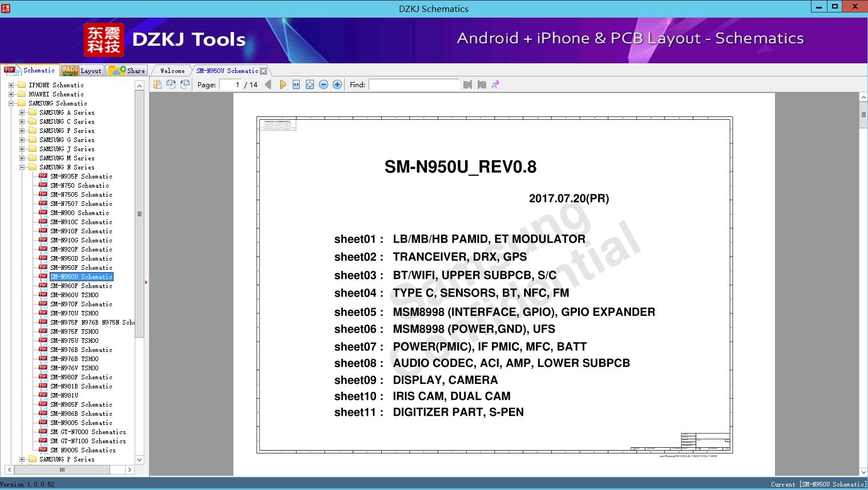Collapse the SAMSUNG Schematic tree node
Image resolution: width=868 pixels, height=490 pixels.
pyautogui.click(x=11, y=103)
